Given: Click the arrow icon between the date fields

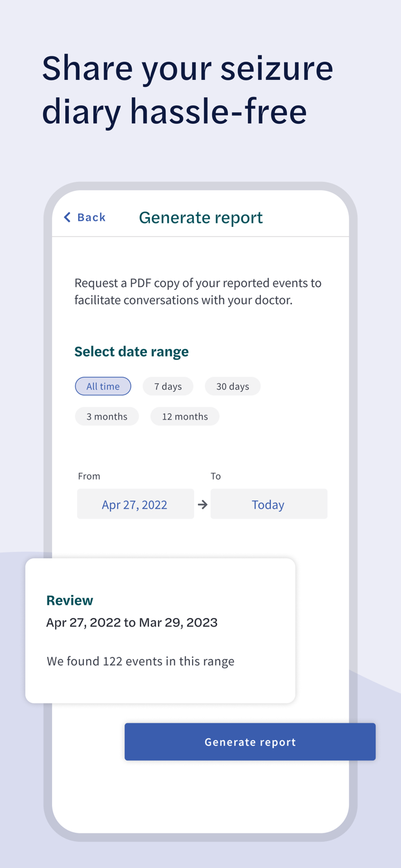Looking at the screenshot, I should pos(203,504).
